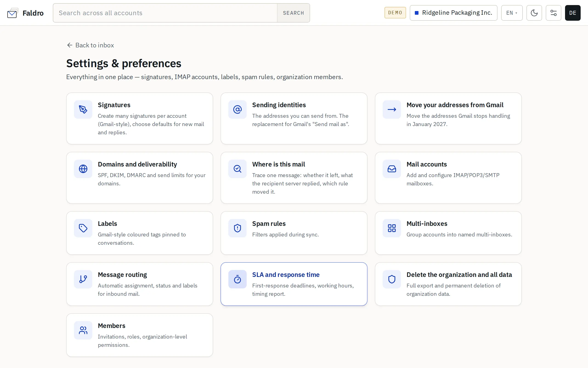Click the Signatures pen icon
The image size is (588, 368).
click(83, 109)
